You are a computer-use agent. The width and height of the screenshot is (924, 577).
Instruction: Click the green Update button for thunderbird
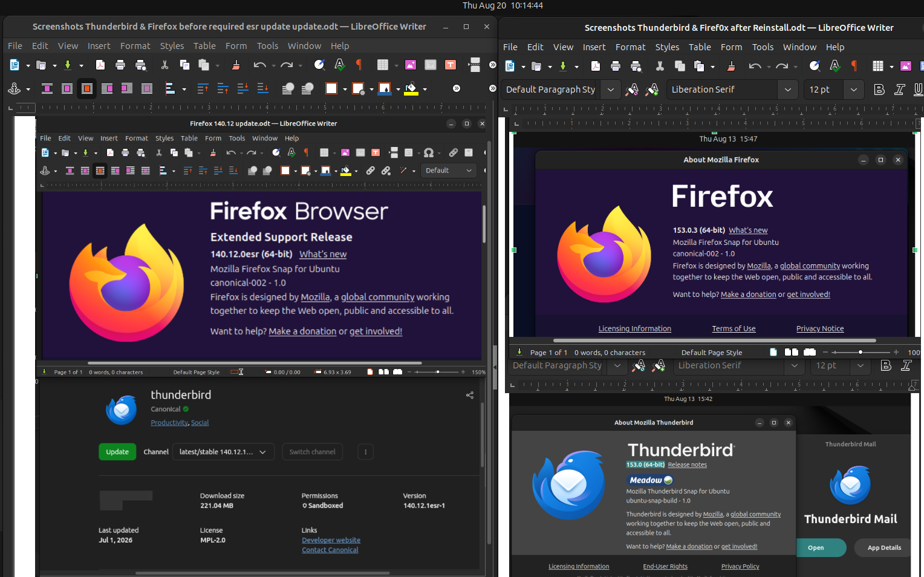point(117,452)
